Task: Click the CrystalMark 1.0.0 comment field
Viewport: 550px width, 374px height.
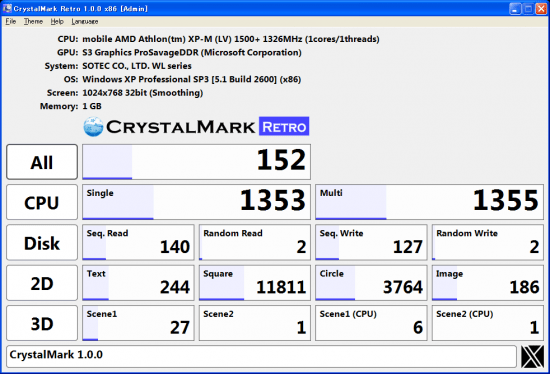Action: (x=261, y=356)
